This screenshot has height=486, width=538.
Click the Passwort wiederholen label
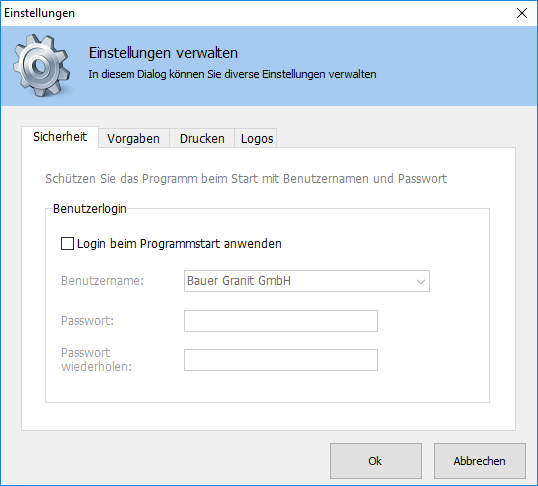pyautogui.click(x=96, y=360)
